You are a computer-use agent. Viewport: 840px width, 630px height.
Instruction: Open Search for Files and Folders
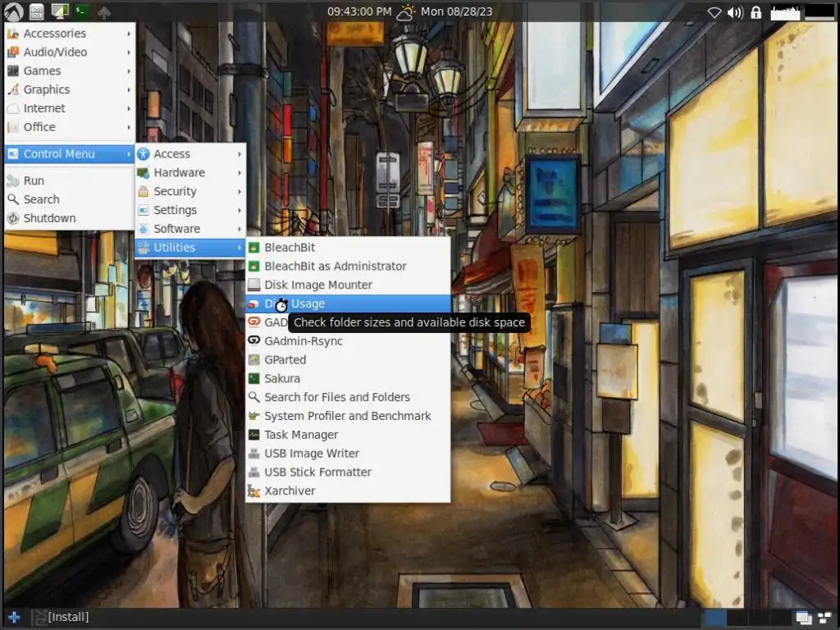(x=348, y=398)
